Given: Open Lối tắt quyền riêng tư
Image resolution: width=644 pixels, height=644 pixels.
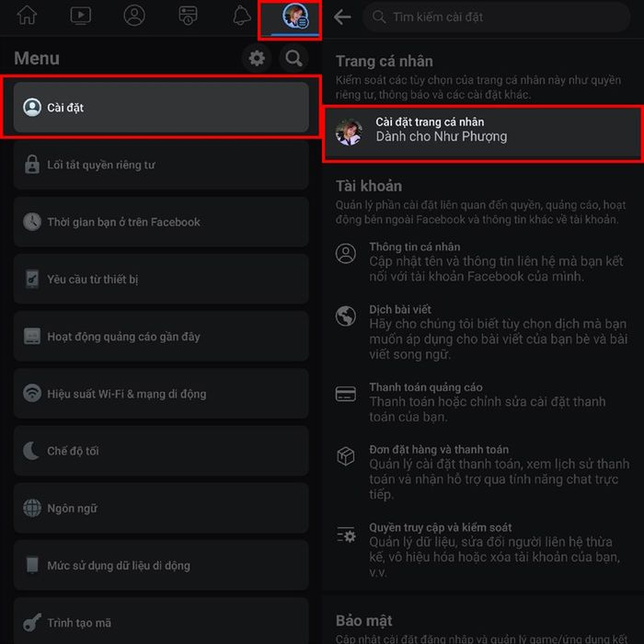Looking at the screenshot, I should (161, 165).
